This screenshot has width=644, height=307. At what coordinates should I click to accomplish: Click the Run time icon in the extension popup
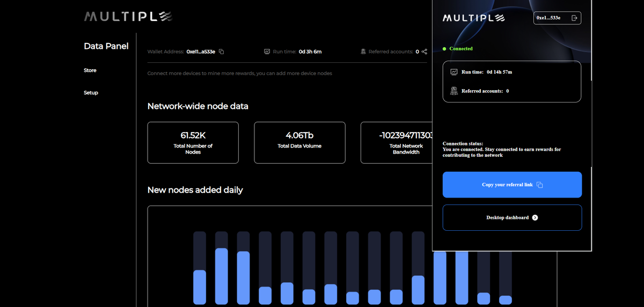click(454, 72)
